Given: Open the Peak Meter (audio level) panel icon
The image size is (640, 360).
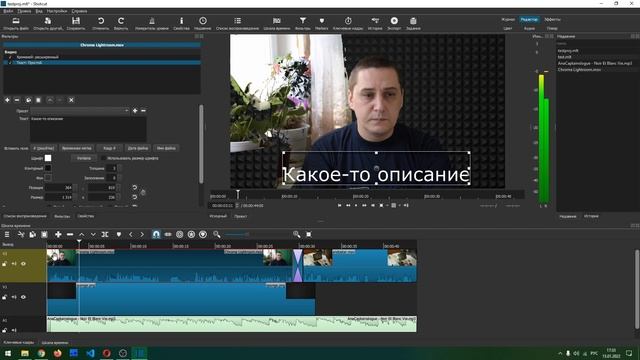Looking at the screenshot, I should pos(152,21).
